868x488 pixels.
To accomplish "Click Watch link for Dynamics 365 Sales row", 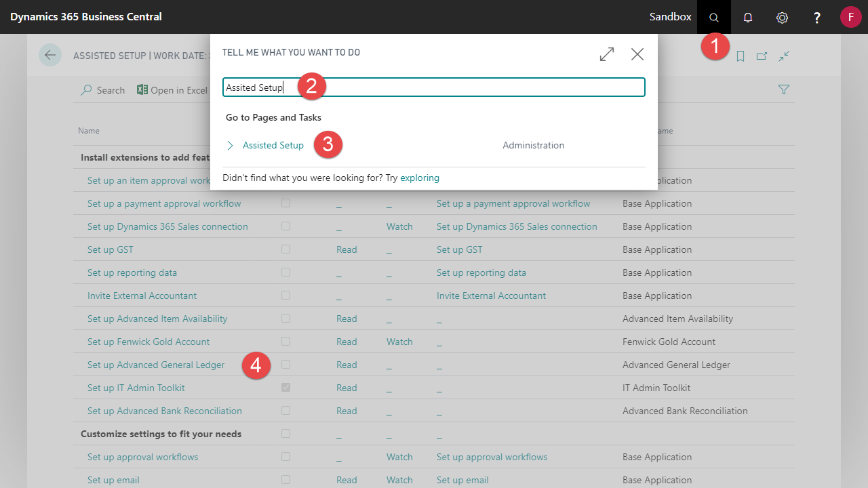I will tap(399, 226).
